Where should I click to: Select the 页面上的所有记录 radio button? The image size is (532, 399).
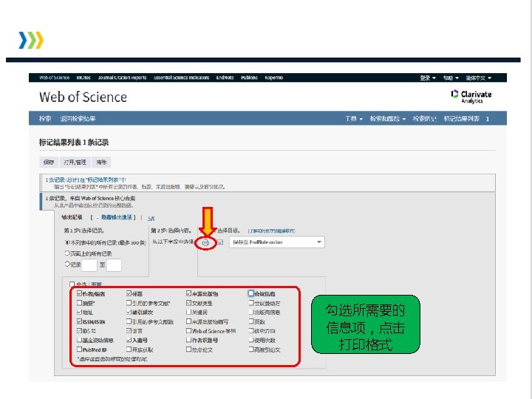coord(66,253)
